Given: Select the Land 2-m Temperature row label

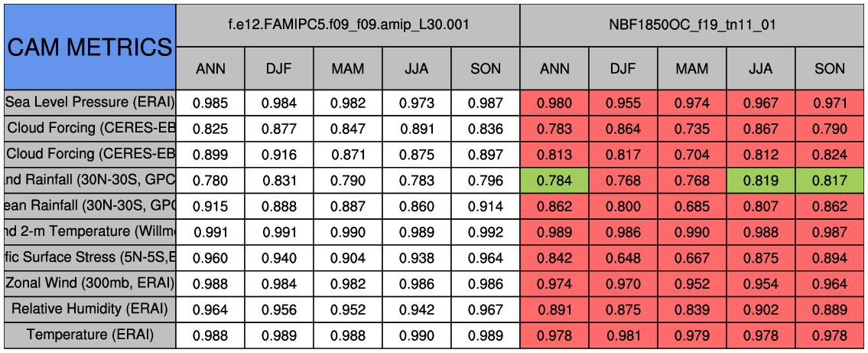Looking at the screenshot, I should click(x=89, y=231).
